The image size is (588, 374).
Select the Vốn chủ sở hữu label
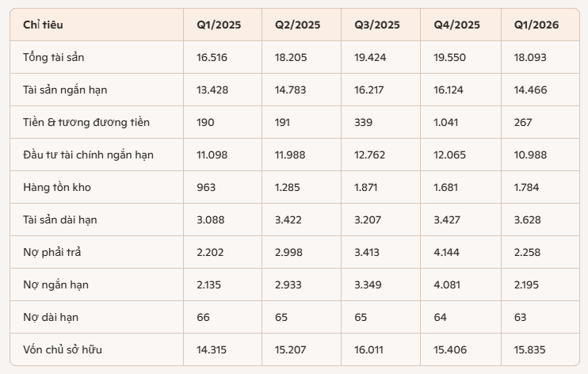(63, 349)
